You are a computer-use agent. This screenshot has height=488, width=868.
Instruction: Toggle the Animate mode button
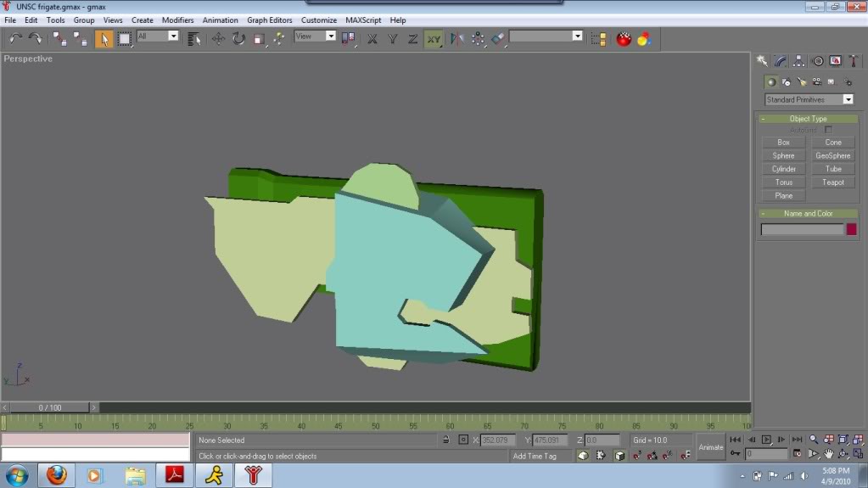pos(711,447)
